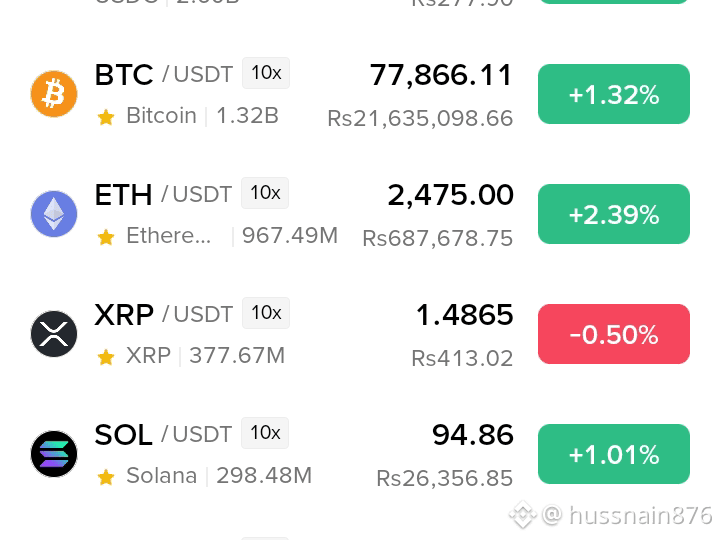This screenshot has width=720, height=540.
Task: Toggle the Solana favorite star
Action: (x=106, y=477)
